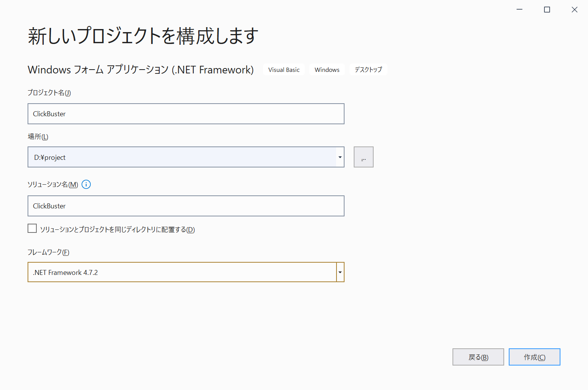Expand the .NET Framework version dropdown arrow

click(x=340, y=272)
